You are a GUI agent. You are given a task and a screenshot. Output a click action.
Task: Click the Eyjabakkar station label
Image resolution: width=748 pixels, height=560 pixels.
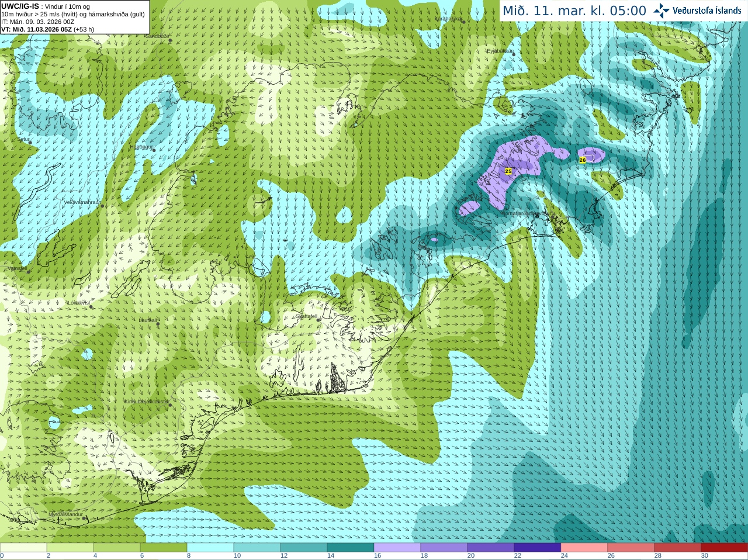(x=500, y=51)
